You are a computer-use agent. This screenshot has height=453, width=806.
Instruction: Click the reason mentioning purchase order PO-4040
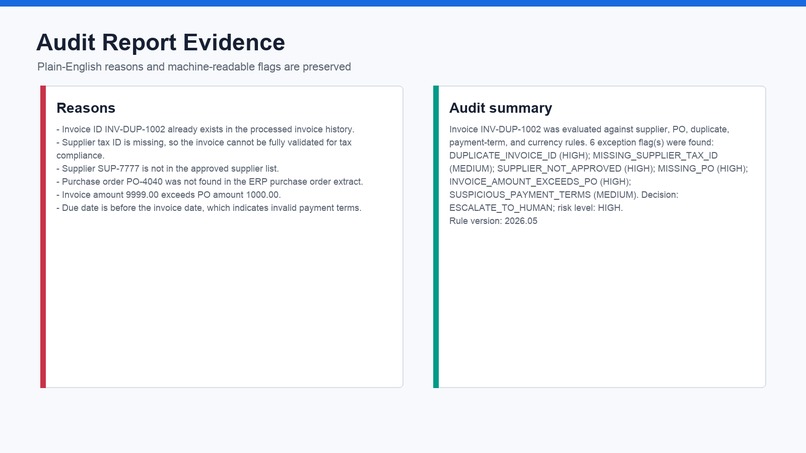click(210, 182)
